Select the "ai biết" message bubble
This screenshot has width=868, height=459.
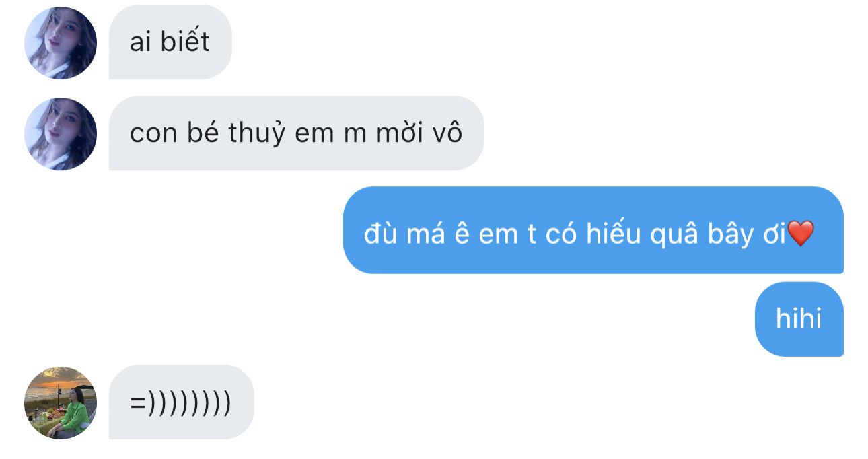pos(170,42)
